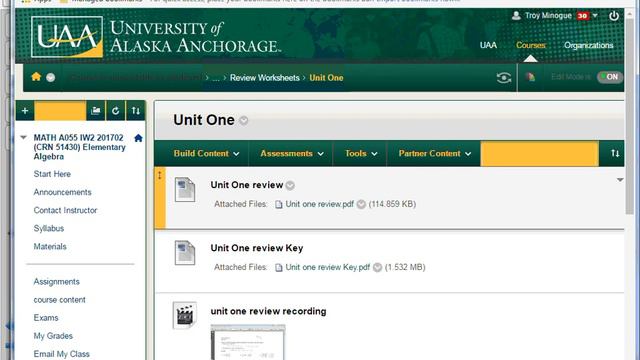Refresh the course menu

tap(116, 111)
